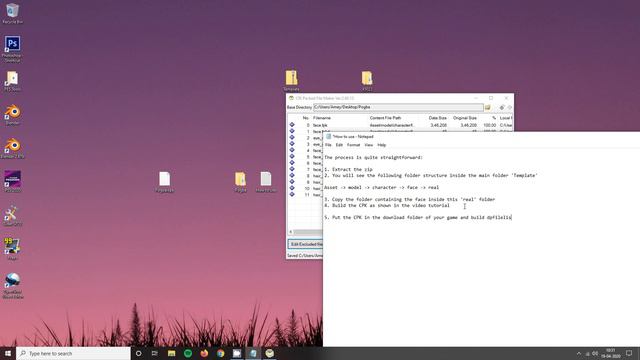This screenshot has width=640, height=360.
Task: Click browse folder icon beside Base Directory
Action: pos(488,107)
